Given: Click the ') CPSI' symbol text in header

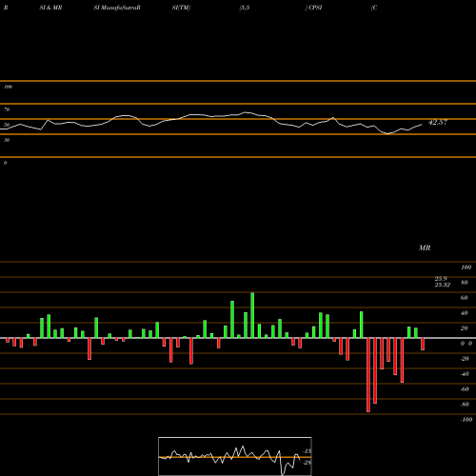Looking at the screenshot, I should point(313,8).
